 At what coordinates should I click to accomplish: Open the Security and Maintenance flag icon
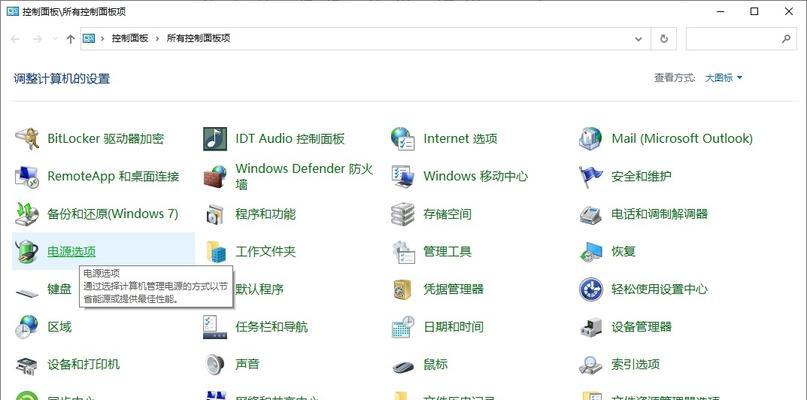pos(590,177)
